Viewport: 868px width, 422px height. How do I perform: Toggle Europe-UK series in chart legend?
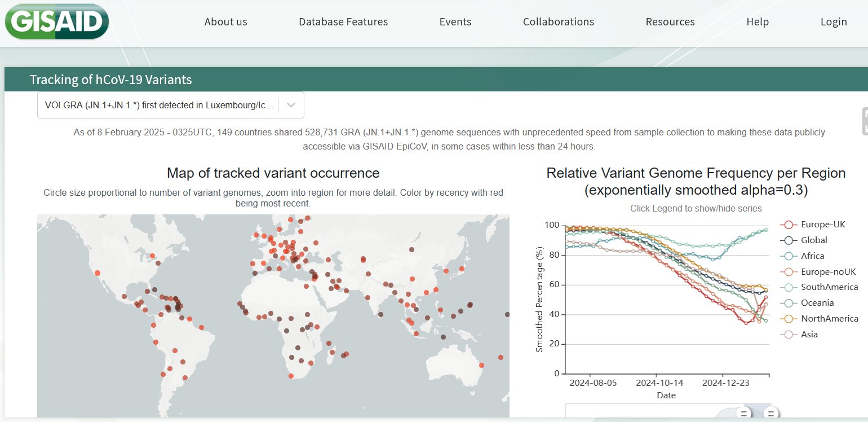click(822, 225)
